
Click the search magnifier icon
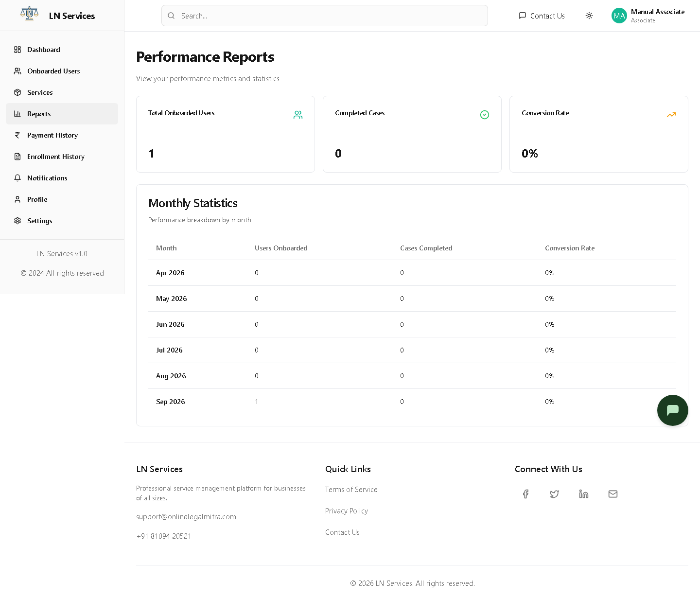coord(171,16)
